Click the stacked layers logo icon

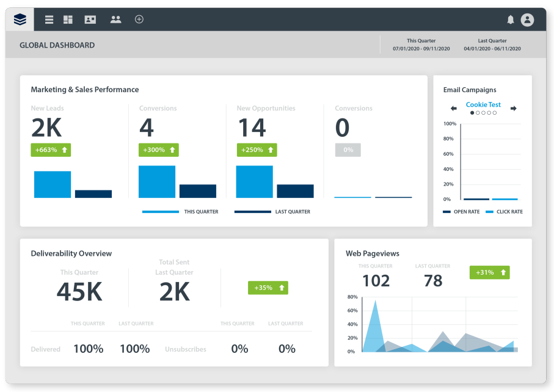[20, 20]
